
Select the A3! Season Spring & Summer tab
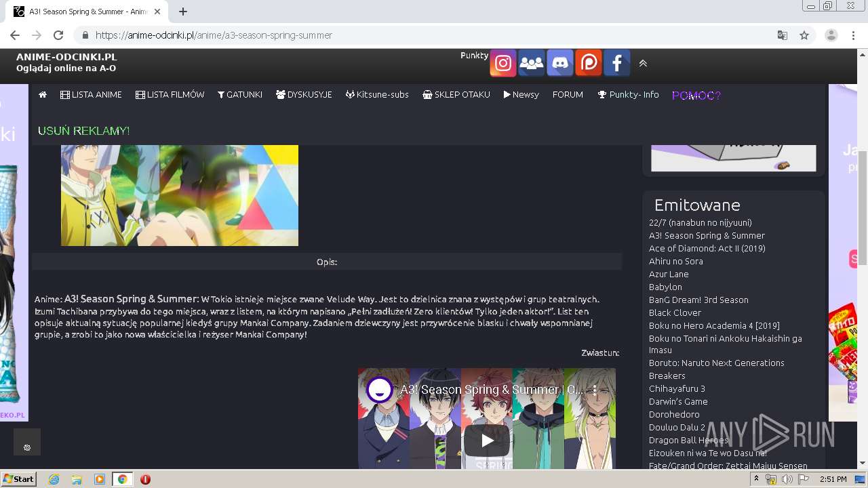(88, 12)
